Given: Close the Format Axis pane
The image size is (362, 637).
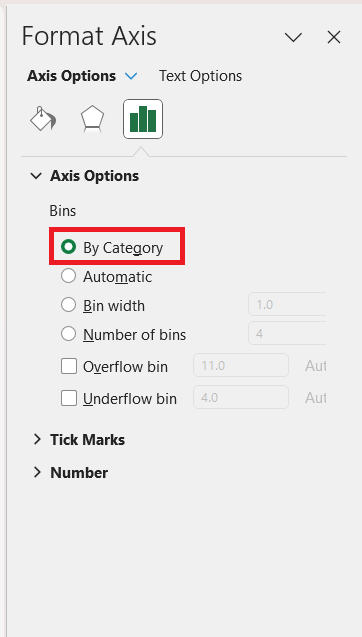Looking at the screenshot, I should pyautogui.click(x=334, y=37).
